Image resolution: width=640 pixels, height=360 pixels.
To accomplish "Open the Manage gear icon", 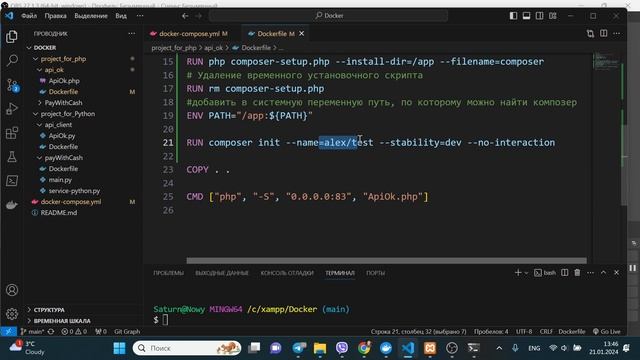I will coord(12,313).
